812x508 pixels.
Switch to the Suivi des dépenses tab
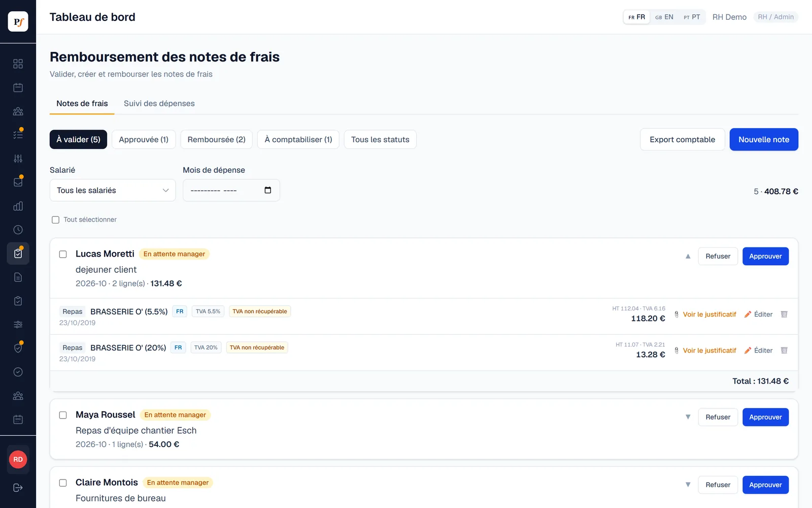(159, 104)
